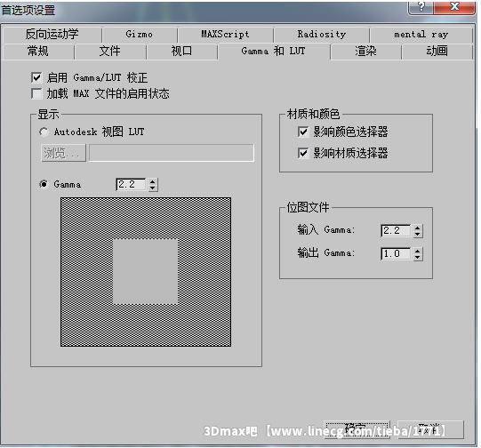
Task: Open the 文件 tab
Action: (x=110, y=52)
